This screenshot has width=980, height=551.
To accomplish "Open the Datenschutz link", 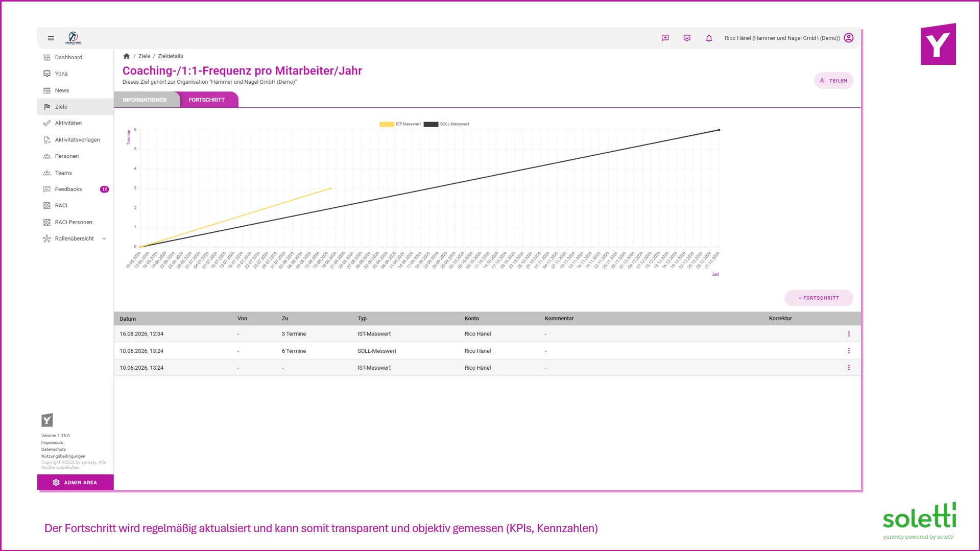I will pyautogui.click(x=54, y=449).
